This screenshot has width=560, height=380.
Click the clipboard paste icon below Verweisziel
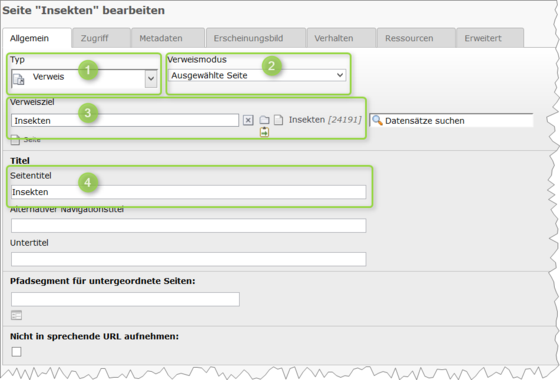(x=264, y=132)
